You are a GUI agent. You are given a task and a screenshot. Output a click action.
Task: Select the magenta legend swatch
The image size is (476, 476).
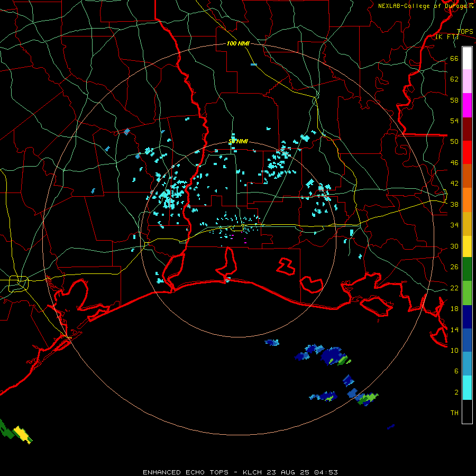467,105
